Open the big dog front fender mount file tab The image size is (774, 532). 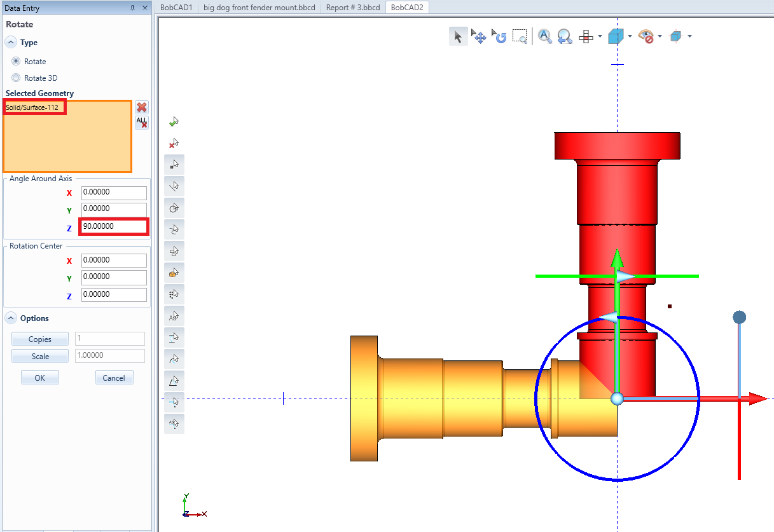[259, 7]
